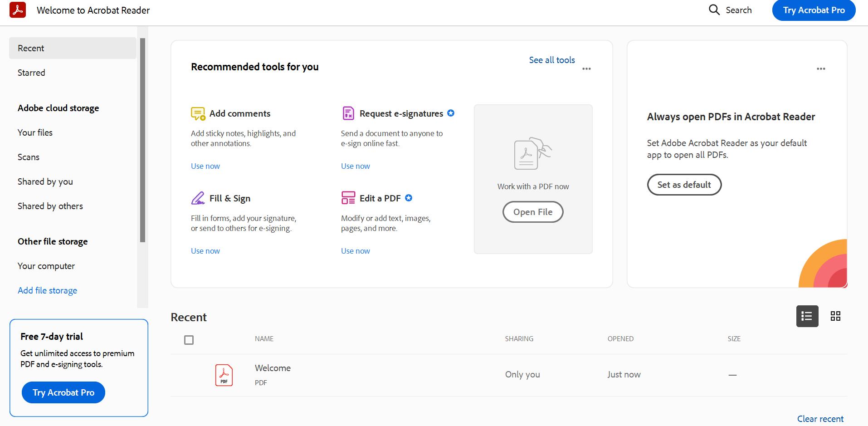Open the Welcome file name
Viewport: 868px width, 426px height.
(273, 368)
